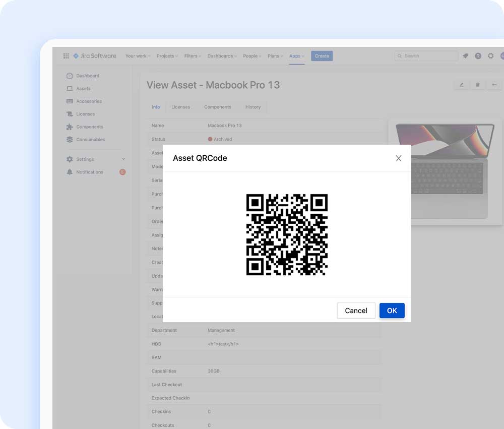Image resolution: width=504 pixels, height=429 pixels.
Task: Open the Notifications sidebar link
Action: pos(90,172)
